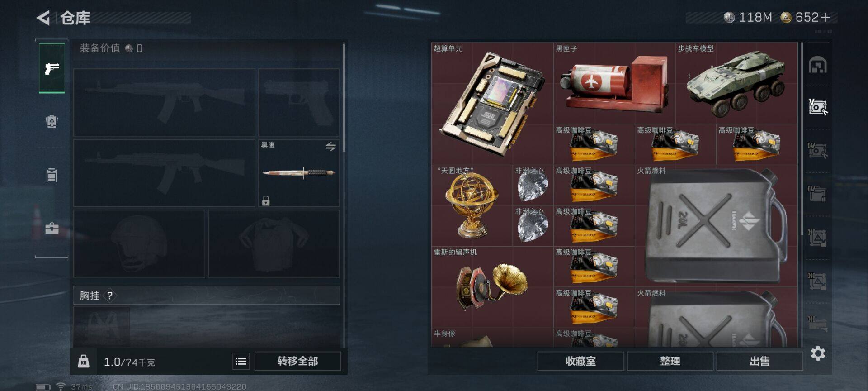Toggle list view icon next to 转移全部

pyautogui.click(x=241, y=361)
